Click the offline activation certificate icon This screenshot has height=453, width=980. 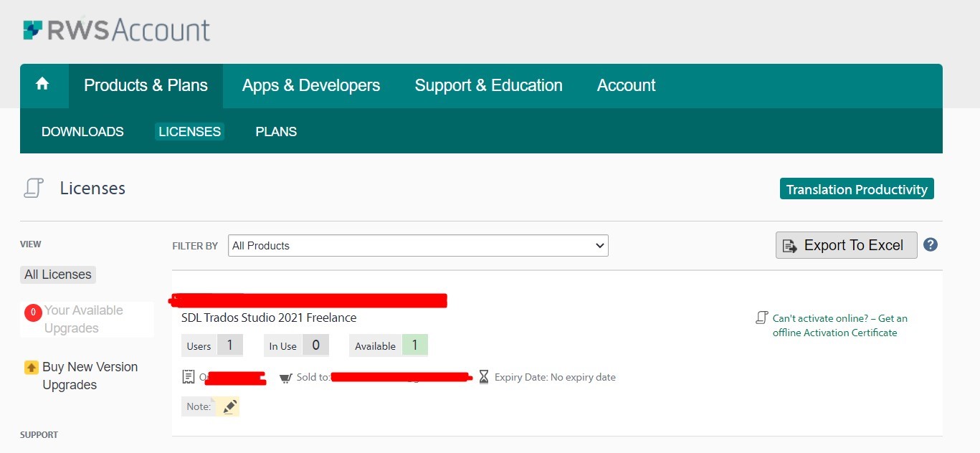point(762,318)
